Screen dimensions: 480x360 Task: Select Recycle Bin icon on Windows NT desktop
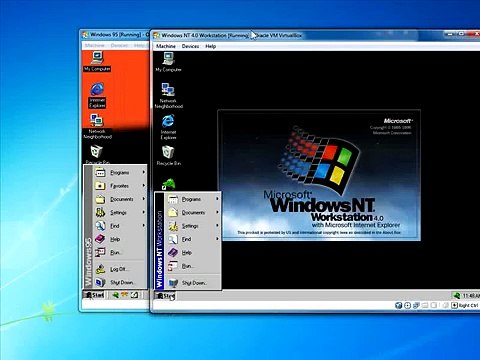tap(168, 156)
